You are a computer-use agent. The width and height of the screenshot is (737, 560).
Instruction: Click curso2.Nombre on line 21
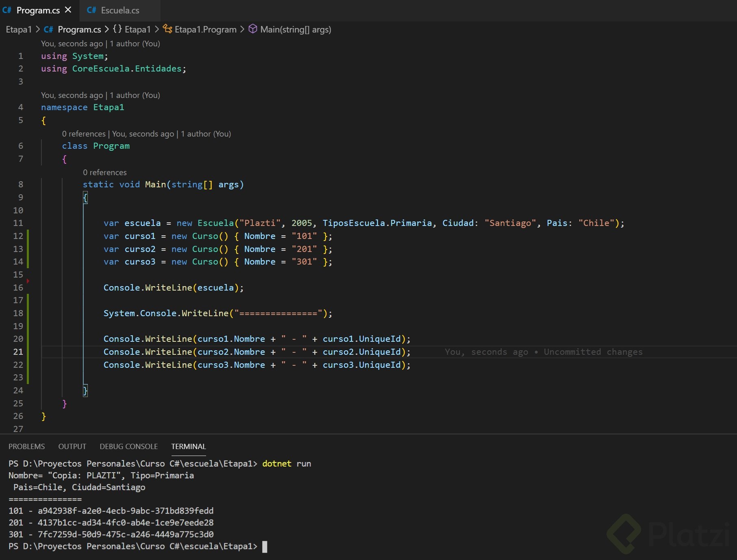pos(231,352)
